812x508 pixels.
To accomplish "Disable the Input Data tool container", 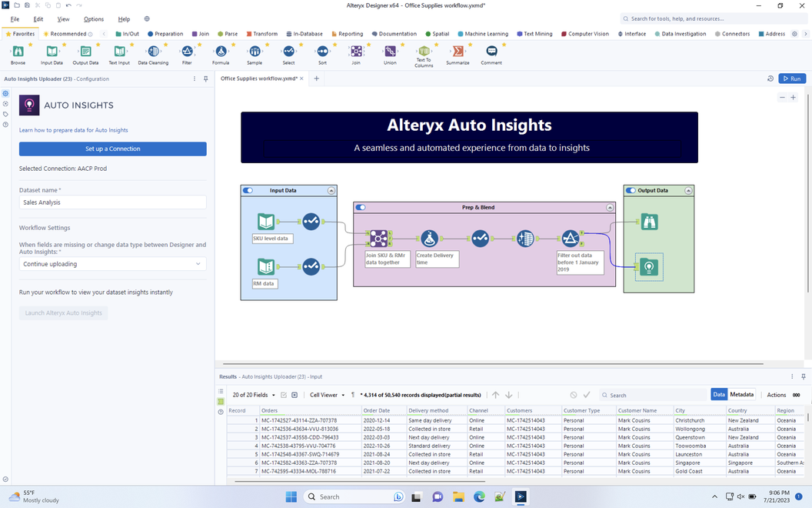I will pyautogui.click(x=247, y=190).
